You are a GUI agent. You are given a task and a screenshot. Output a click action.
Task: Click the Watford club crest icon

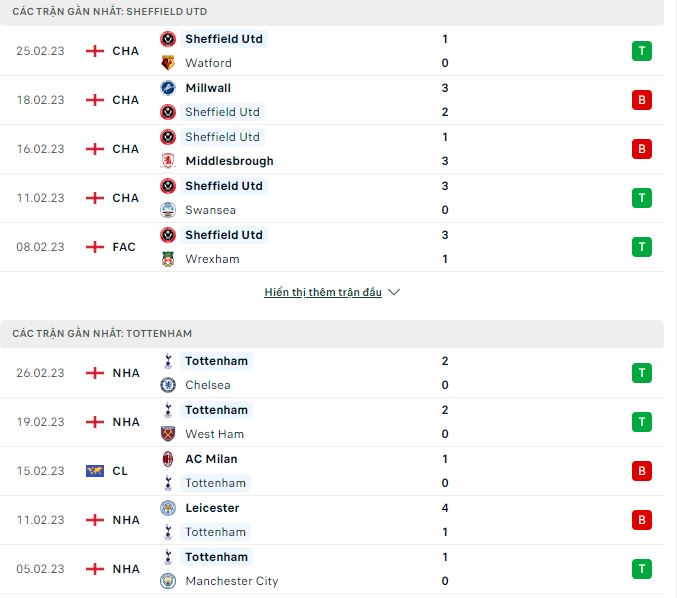(x=168, y=63)
